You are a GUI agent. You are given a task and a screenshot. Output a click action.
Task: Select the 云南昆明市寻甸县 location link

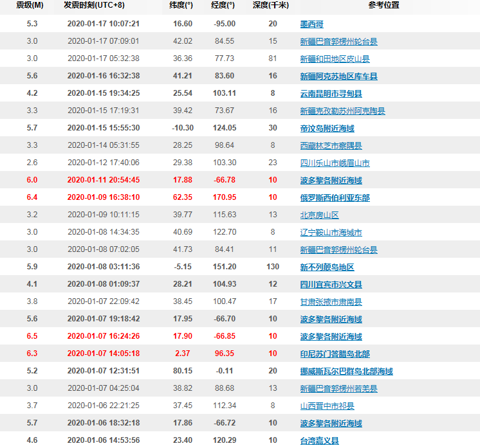click(x=331, y=93)
